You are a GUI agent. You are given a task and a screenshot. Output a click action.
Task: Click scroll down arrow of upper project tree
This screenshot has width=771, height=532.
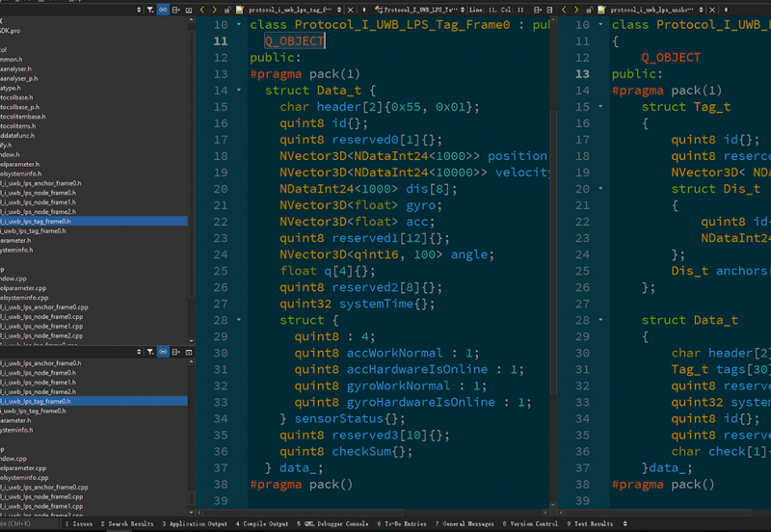[x=191, y=341]
